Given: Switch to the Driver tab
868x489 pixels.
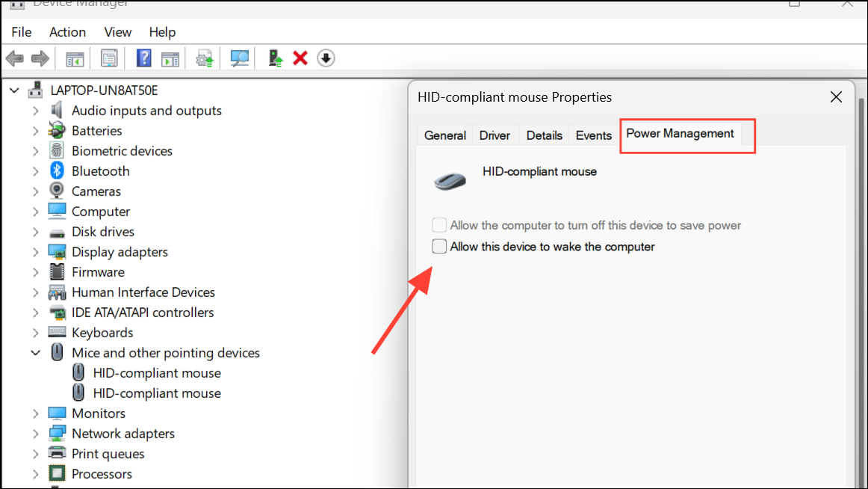Looking at the screenshot, I should pyautogui.click(x=495, y=135).
